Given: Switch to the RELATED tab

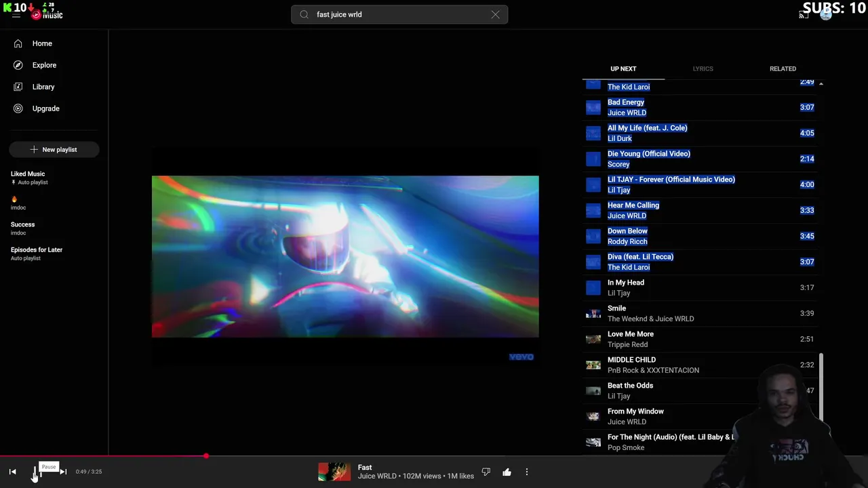Looking at the screenshot, I should pyautogui.click(x=783, y=68).
